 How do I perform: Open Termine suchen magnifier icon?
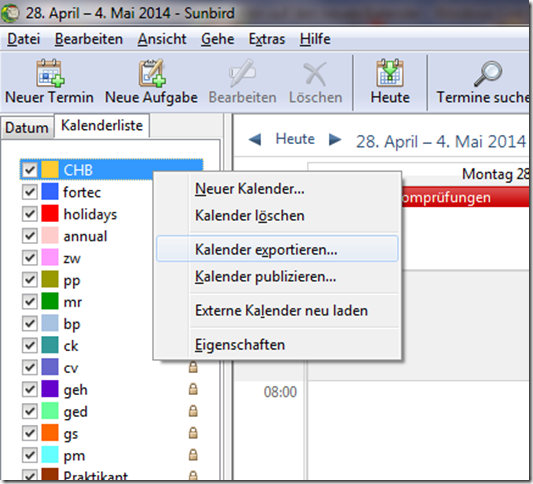[x=488, y=73]
